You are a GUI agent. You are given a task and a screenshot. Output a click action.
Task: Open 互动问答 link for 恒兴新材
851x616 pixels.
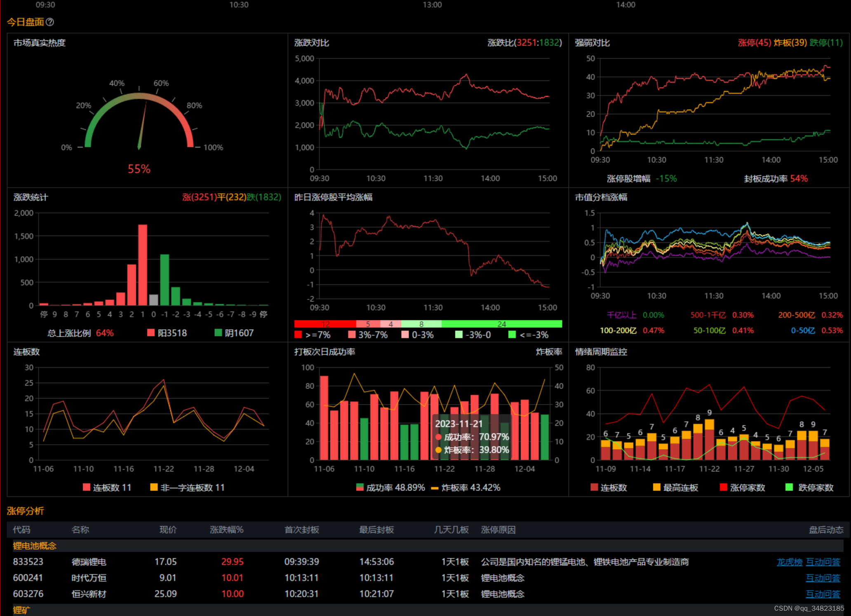[823, 594]
